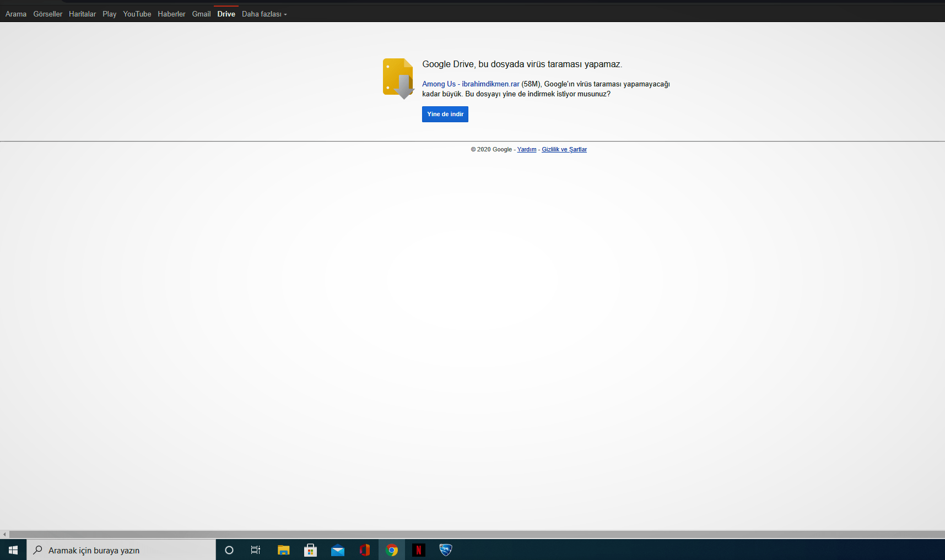Open Task View in the taskbar
The image size is (945, 560).
pyautogui.click(x=256, y=550)
